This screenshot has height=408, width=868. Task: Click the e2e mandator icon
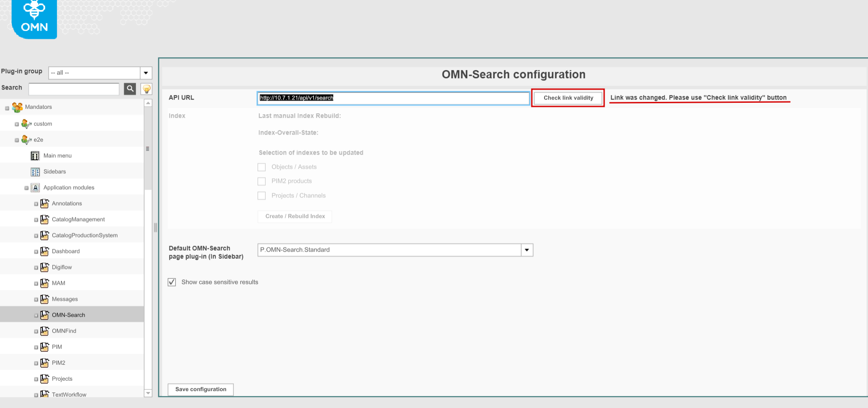pos(26,140)
